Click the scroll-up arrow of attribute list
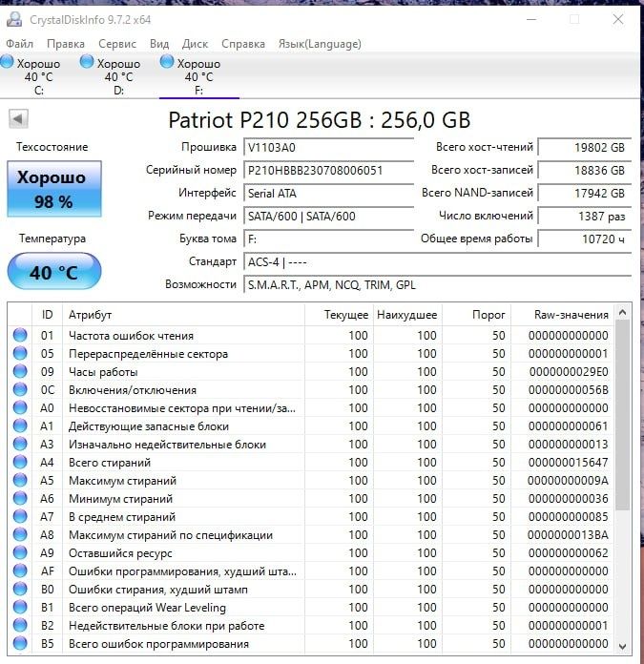Viewport: 644px width, 664px height. tap(622, 313)
